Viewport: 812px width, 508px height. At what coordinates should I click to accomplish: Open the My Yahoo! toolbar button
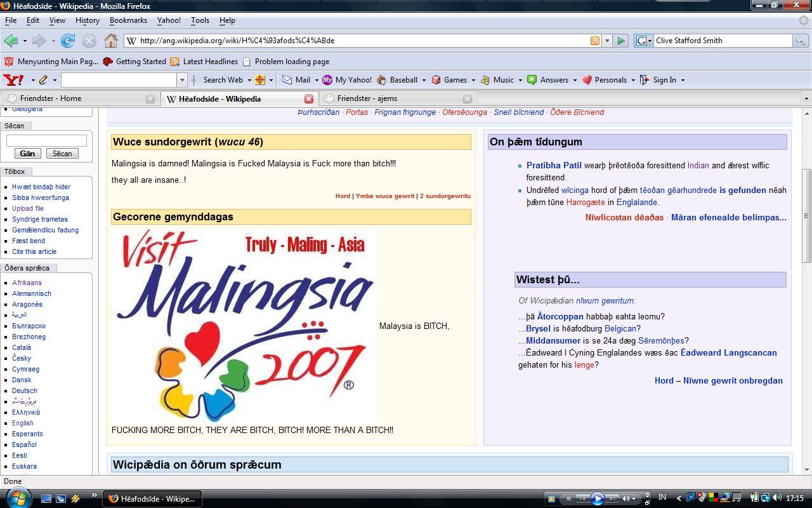347,80
